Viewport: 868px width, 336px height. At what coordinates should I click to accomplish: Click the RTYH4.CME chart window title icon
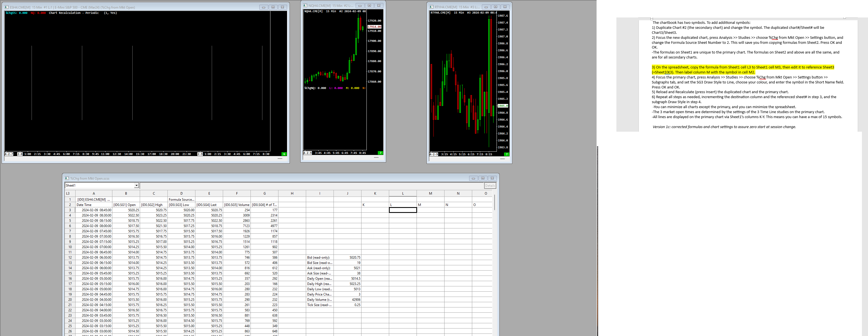coord(431,7)
